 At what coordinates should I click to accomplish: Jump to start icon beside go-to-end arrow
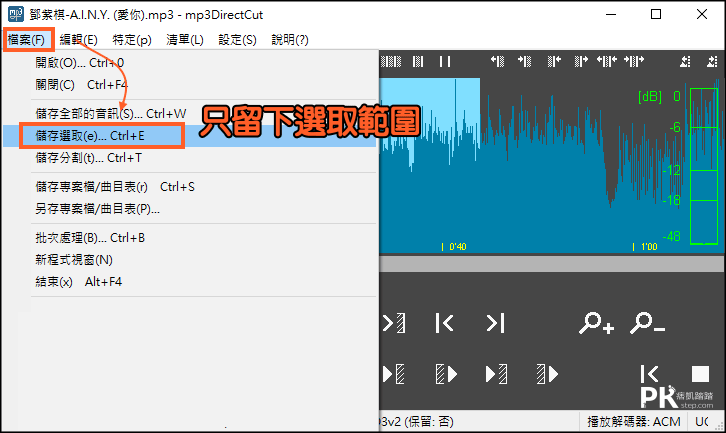(x=444, y=323)
